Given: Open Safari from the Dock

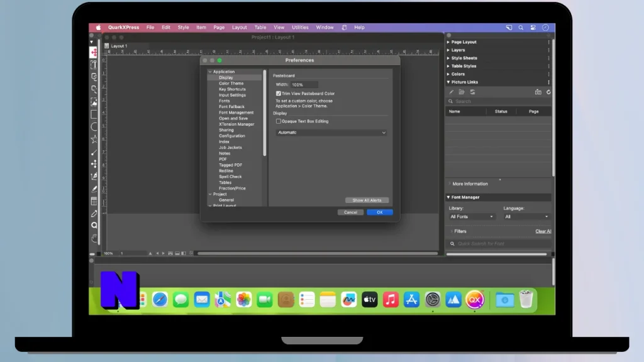Looking at the screenshot, I should [x=160, y=300].
